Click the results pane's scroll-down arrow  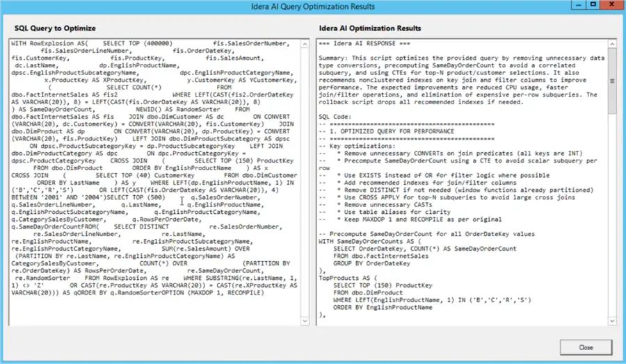[x=612, y=321]
